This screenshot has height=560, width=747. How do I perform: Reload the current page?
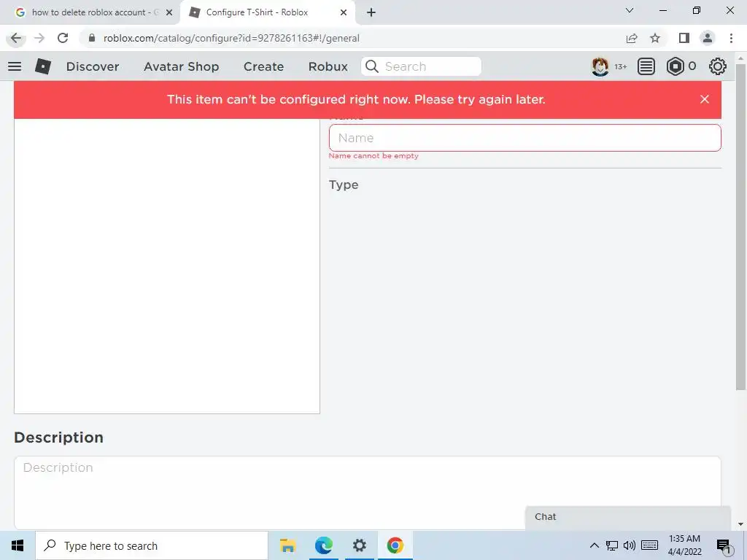pos(63,38)
